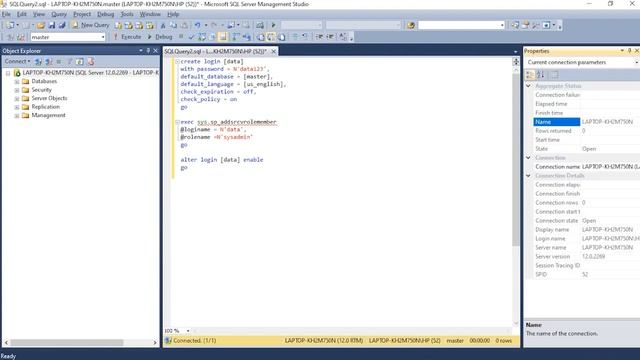Start Debug from the SQL toolbar
Image resolution: width=640 pixels, height=360 pixels.
click(160, 37)
